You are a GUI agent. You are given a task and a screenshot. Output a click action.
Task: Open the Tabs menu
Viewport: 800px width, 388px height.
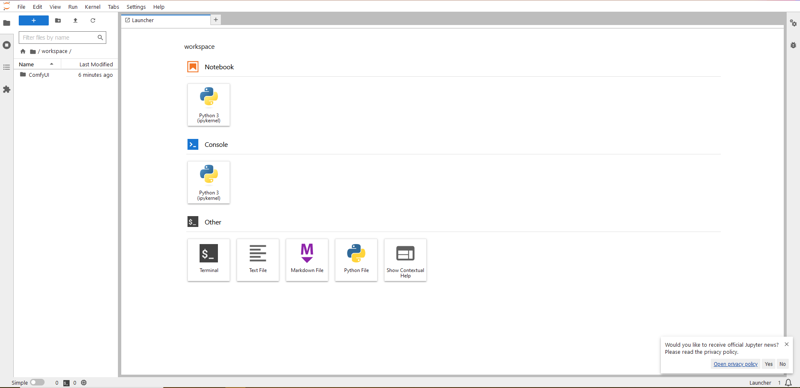[113, 7]
